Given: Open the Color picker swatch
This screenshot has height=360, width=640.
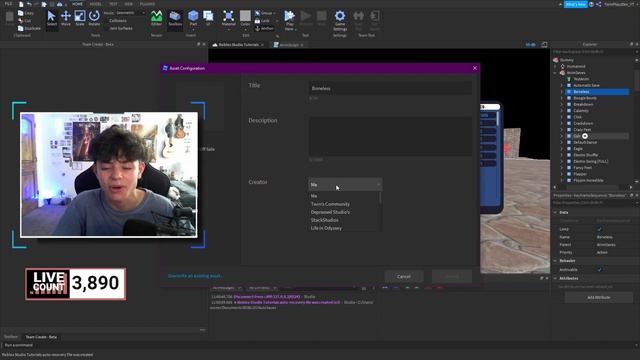Looking at the screenshot, I should click(245, 16).
